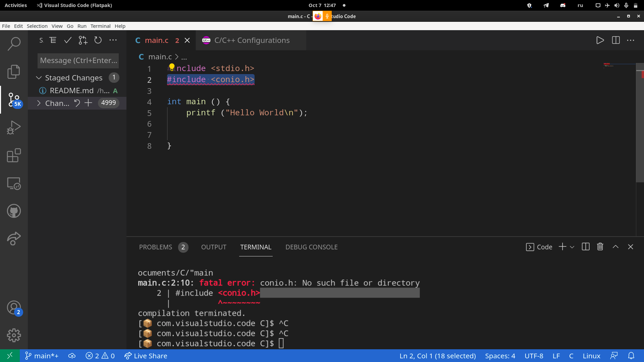Image resolution: width=644 pixels, height=362 pixels.
Task: Open Telegram tray icon in top bar
Action: tap(546, 5)
